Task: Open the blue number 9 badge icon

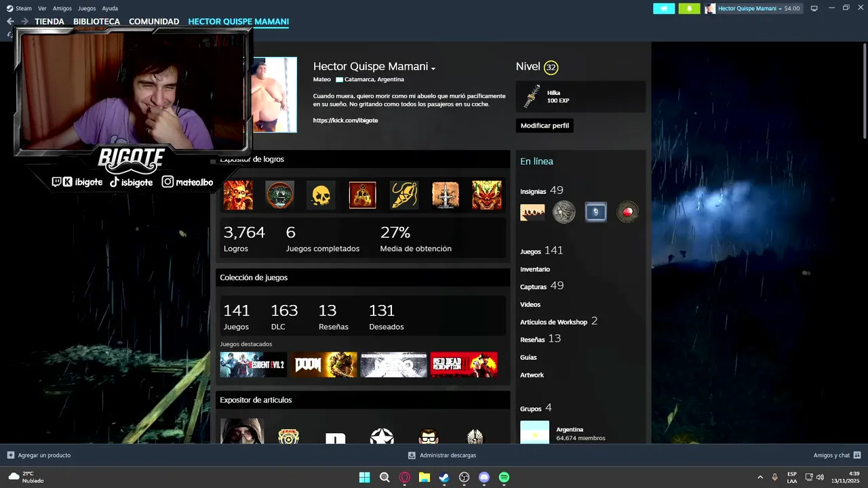Action: point(595,212)
